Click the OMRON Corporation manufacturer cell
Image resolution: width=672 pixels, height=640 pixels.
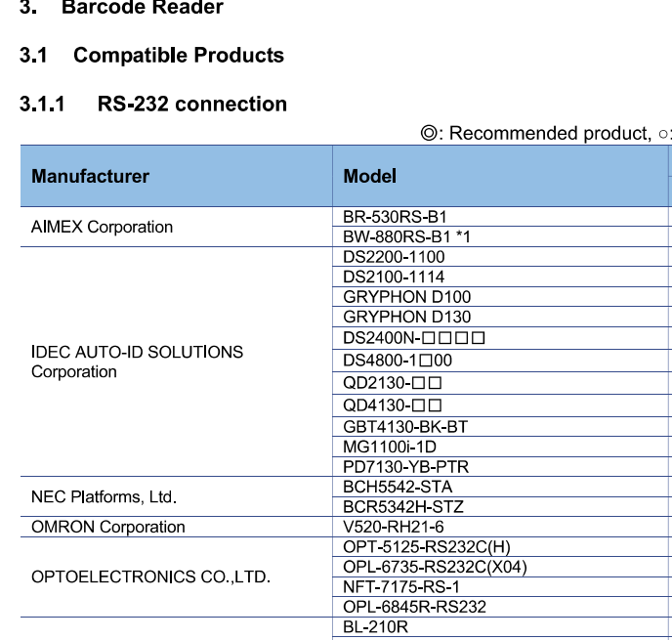[107, 528]
